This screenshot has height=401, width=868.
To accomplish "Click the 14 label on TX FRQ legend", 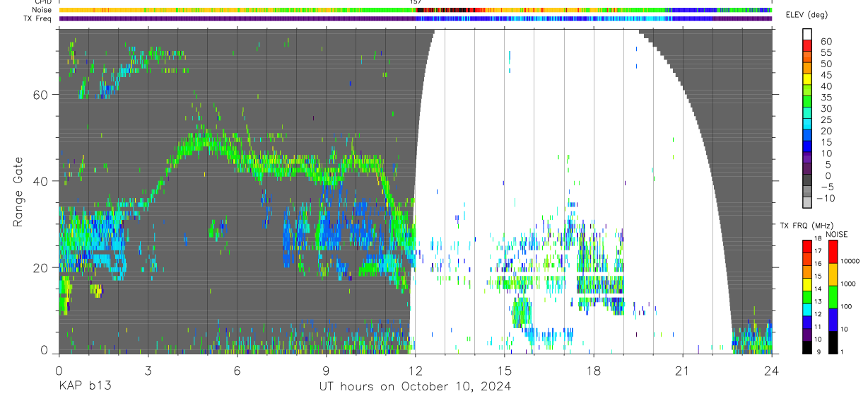I will (x=819, y=289).
